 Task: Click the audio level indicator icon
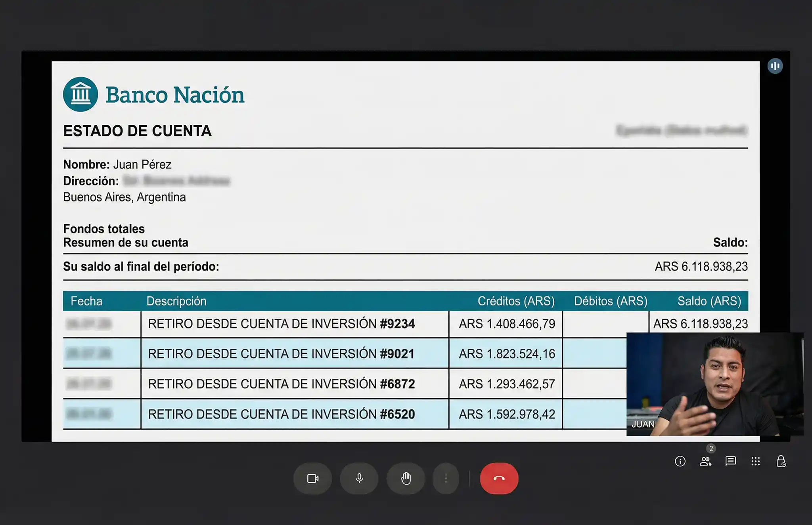pyautogui.click(x=775, y=66)
